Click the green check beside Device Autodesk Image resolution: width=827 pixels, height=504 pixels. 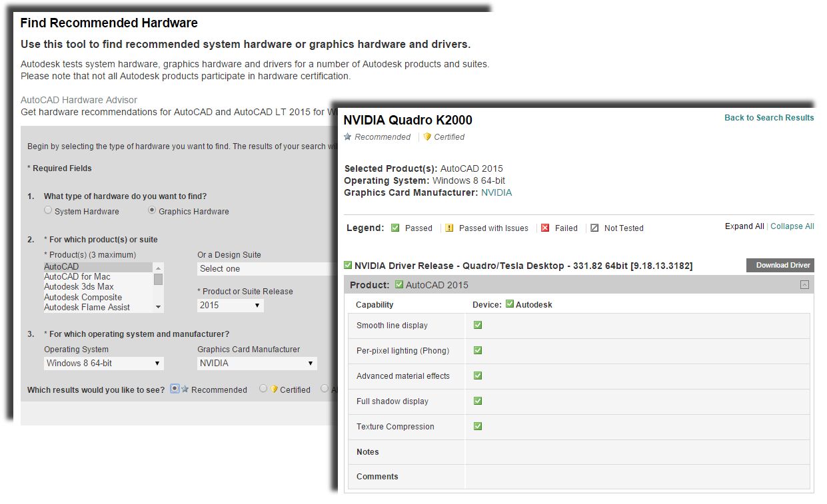pos(510,304)
